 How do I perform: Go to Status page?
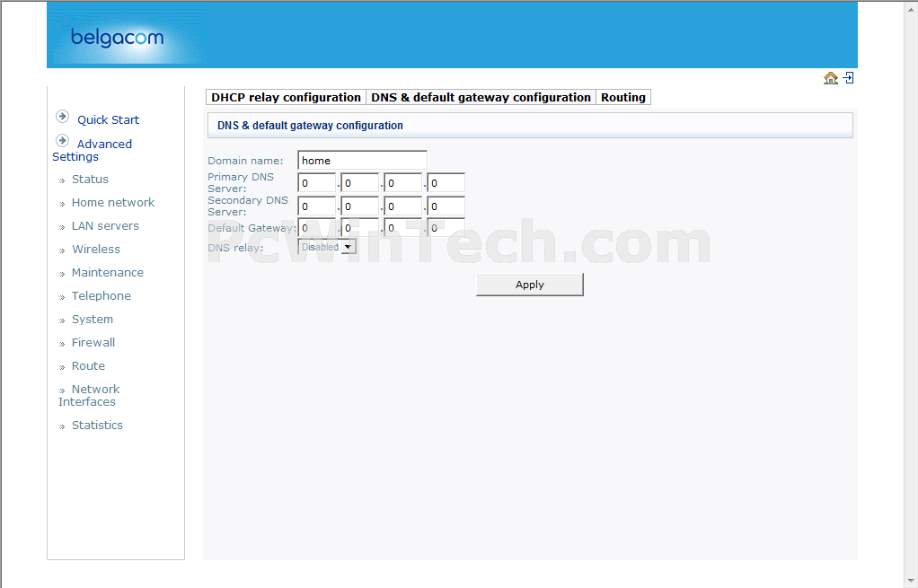click(90, 179)
